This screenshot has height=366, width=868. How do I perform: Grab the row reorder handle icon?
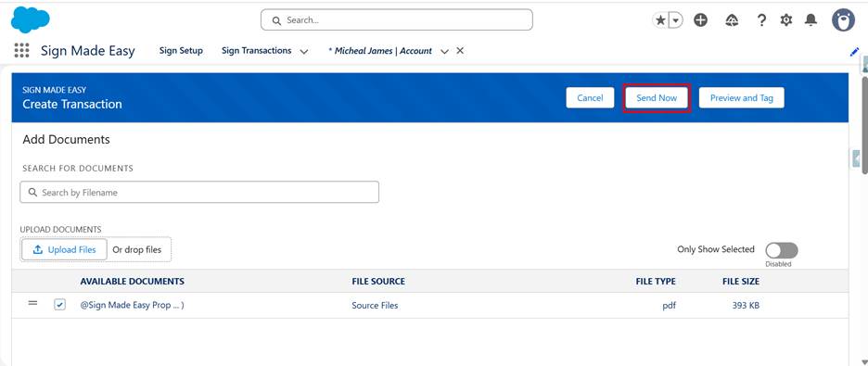[33, 304]
